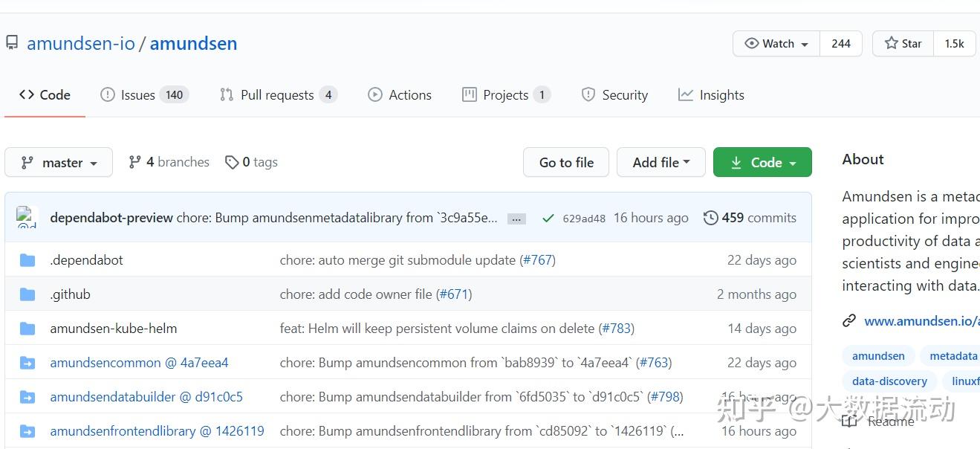This screenshot has width=980, height=449.
Task: Click the branches fork icon
Action: click(134, 162)
